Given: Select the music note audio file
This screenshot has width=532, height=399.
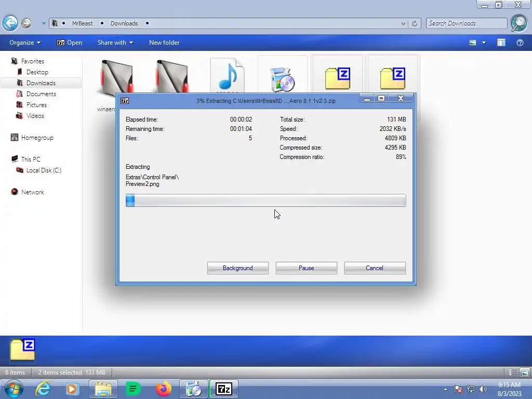Looking at the screenshot, I should pos(228,75).
